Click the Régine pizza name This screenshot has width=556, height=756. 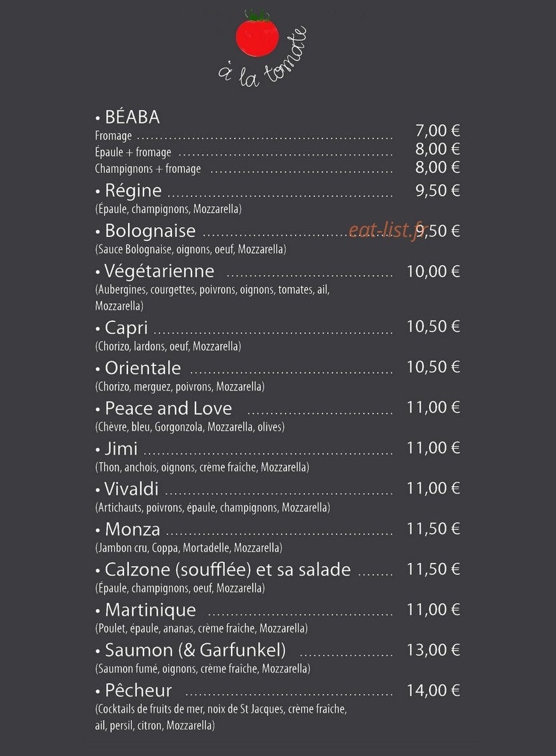[x=133, y=190]
